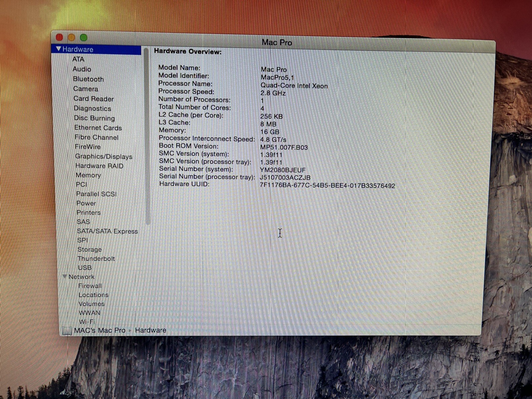Image resolution: width=532 pixels, height=399 pixels.
Task: Select Printers in sidebar
Action: coord(88,212)
